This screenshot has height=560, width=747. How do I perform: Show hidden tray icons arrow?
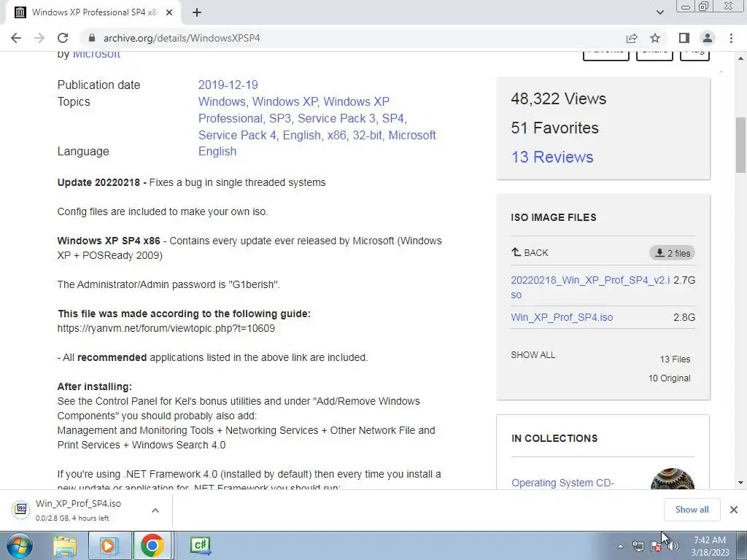click(620, 546)
